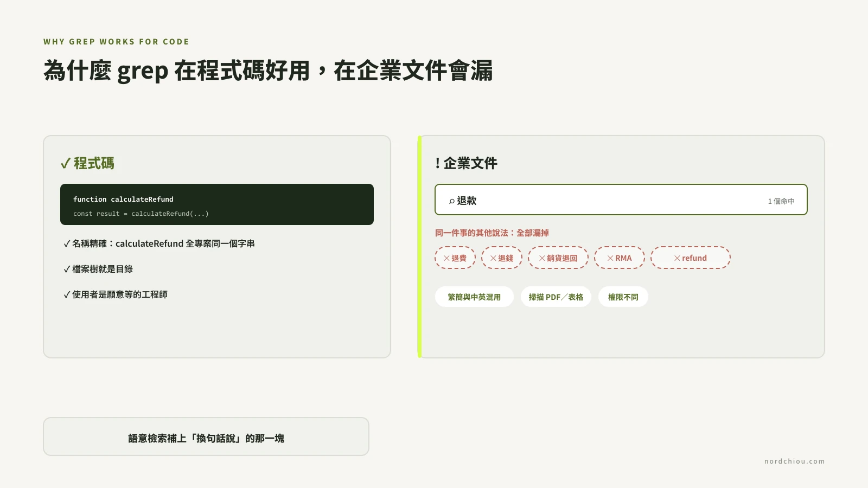Select the 權限不同 pill
Screen dimensions: 868x488
(623, 297)
